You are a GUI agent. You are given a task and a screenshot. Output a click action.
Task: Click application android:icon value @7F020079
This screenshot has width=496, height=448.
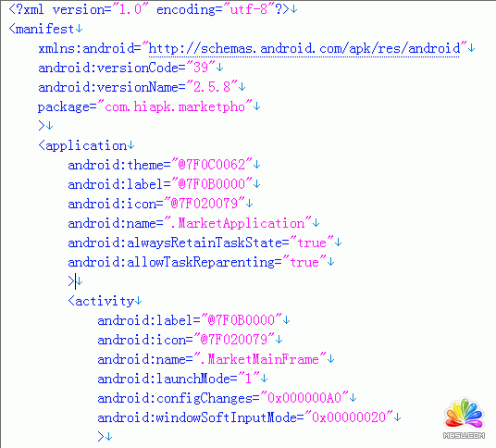(x=204, y=204)
